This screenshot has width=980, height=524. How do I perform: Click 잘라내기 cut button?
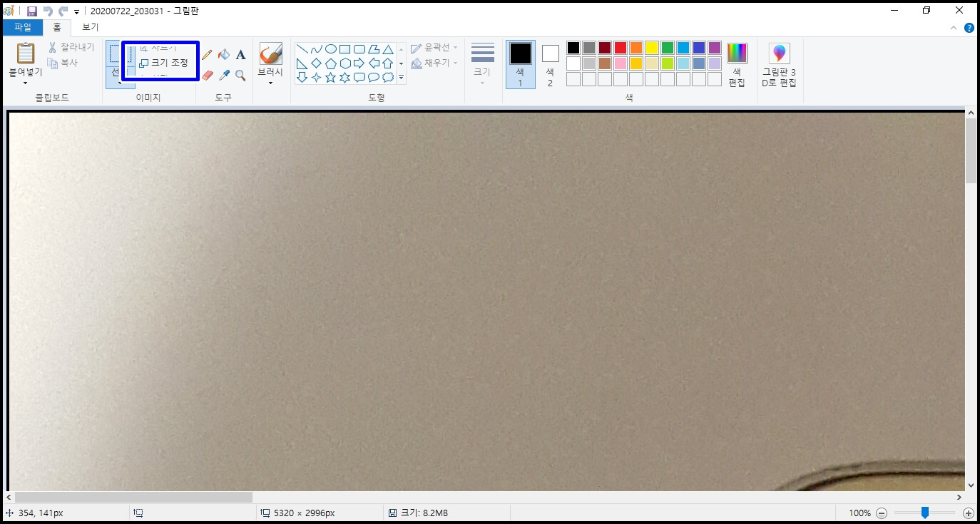pyautogui.click(x=71, y=48)
